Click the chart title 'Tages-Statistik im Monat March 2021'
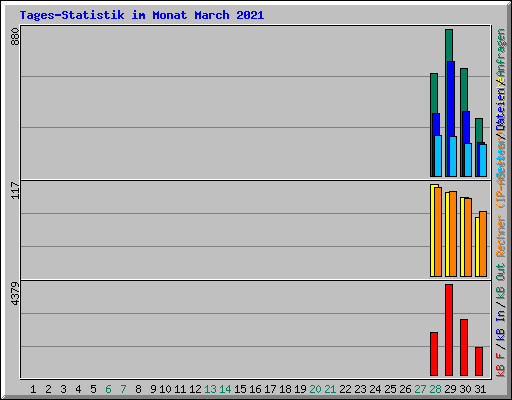512x400 pixels. (x=142, y=15)
